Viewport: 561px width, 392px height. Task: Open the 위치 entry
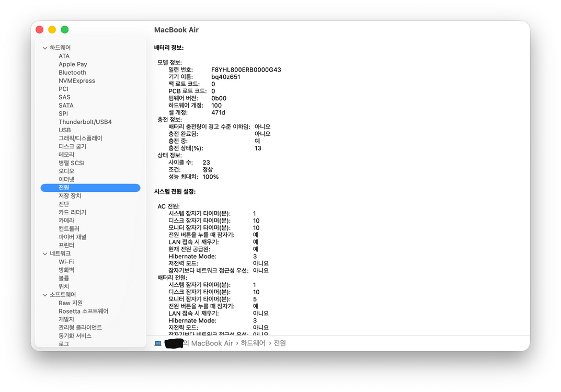tap(64, 286)
